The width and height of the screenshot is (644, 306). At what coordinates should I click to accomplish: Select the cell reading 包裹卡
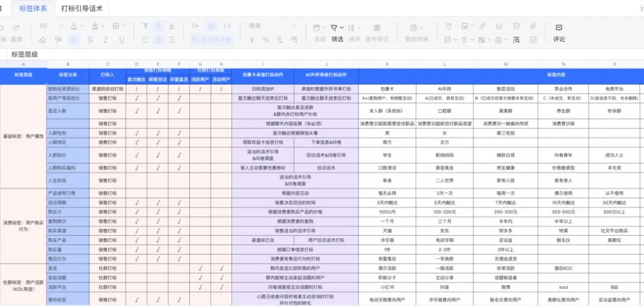(387, 89)
